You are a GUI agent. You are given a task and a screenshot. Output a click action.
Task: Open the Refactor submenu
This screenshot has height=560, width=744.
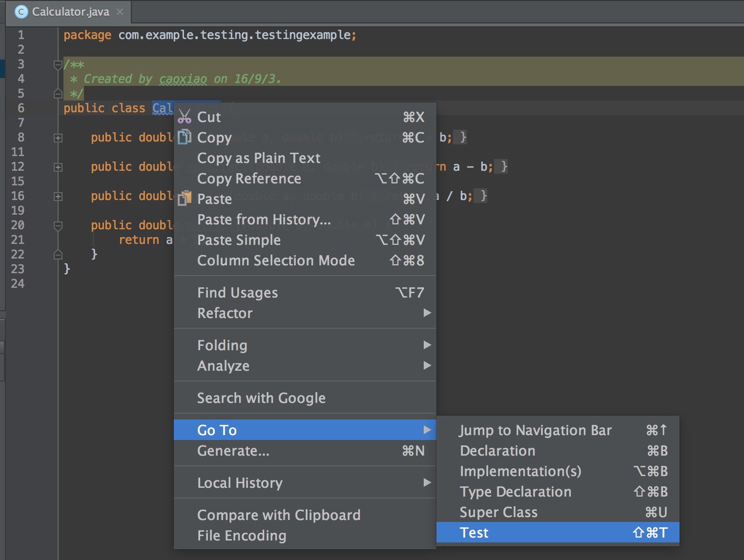305,313
